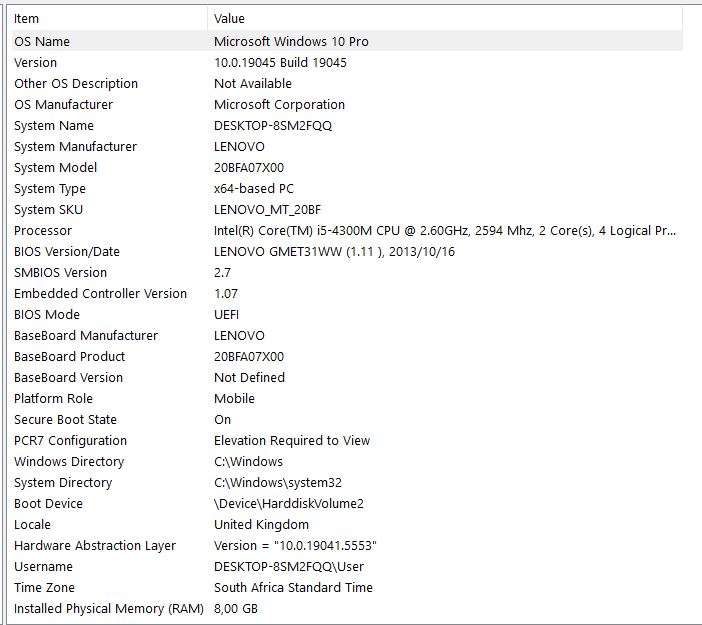The image size is (702, 625).
Task: Select the BIOS Mode row
Action: (47, 315)
